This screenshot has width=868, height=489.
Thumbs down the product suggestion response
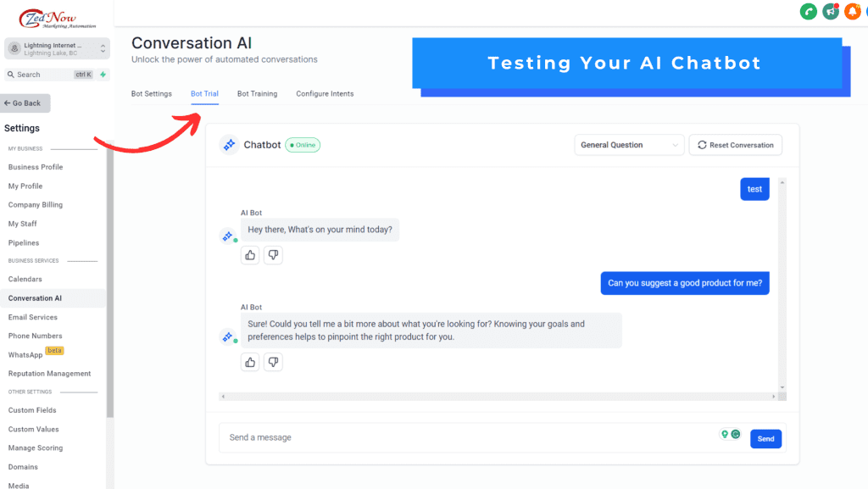[x=273, y=362]
